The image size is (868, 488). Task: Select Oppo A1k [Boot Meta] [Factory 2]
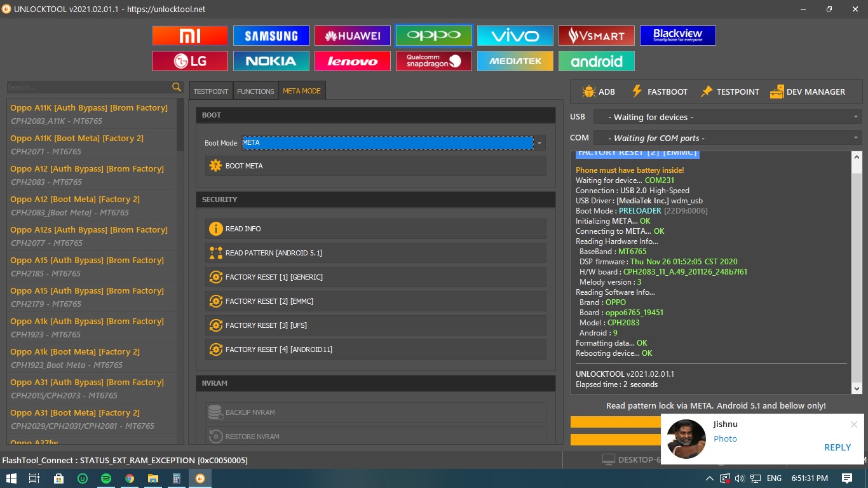[92, 358]
